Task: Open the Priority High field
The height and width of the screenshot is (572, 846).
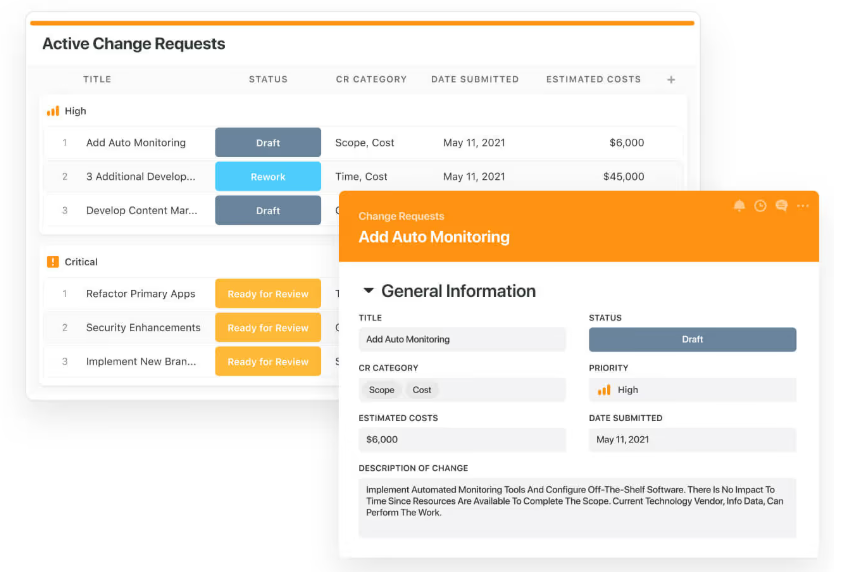Action: coord(692,390)
